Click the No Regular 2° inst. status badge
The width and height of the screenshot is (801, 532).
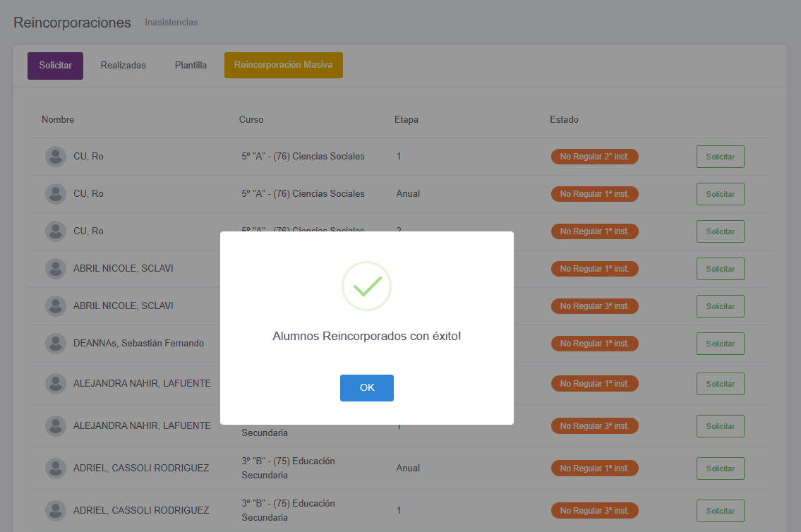pyautogui.click(x=595, y=157)
